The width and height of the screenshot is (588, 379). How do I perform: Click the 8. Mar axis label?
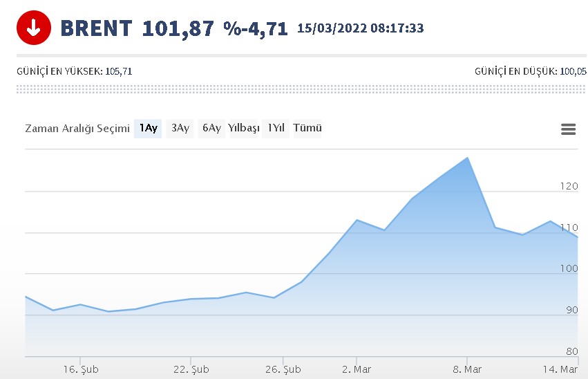(x=467, y=369)
